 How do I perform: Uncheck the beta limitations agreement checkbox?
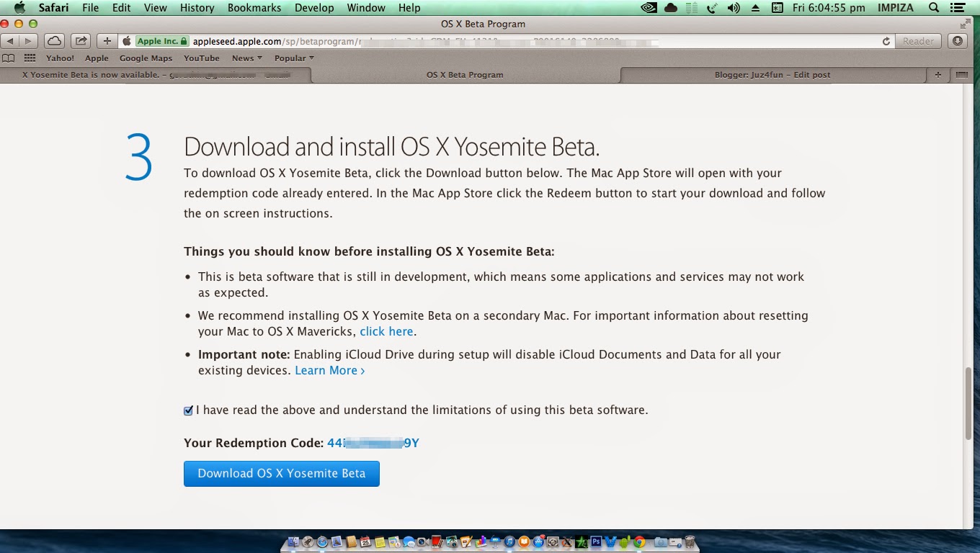[x=188, y=410]
